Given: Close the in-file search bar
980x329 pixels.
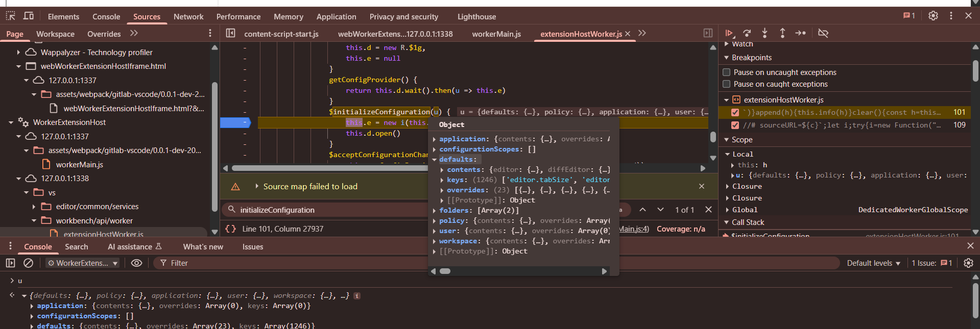Looking at the screenshot, I should (708, 210).
